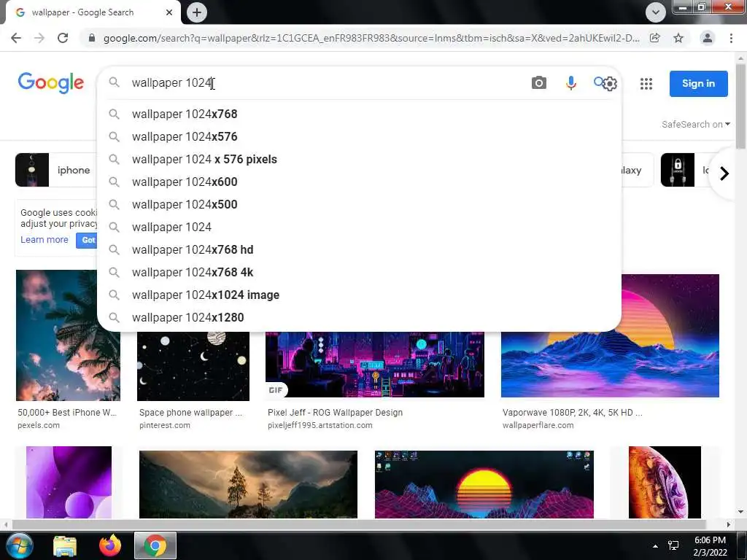Open the Vaporwave sunset mountain image
The width and height of the screenshot is (747, 560).
point(610,335)
